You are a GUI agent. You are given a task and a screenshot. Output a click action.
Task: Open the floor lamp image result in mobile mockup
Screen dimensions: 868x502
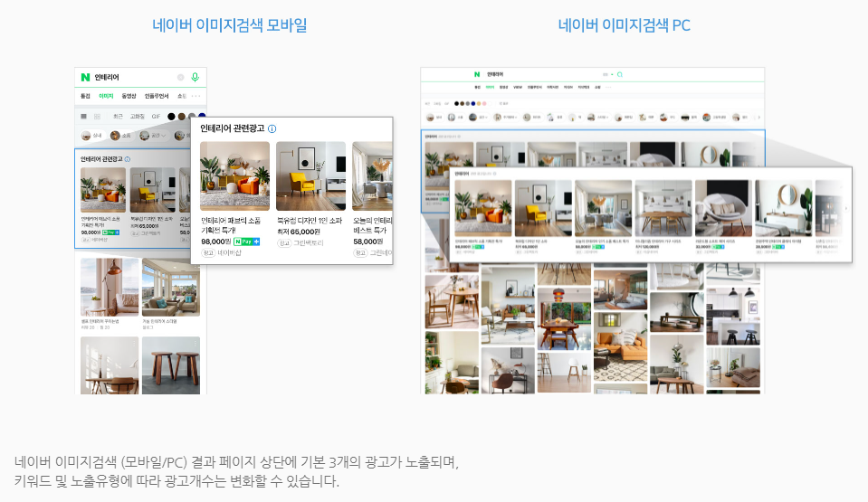coord(110,288)
